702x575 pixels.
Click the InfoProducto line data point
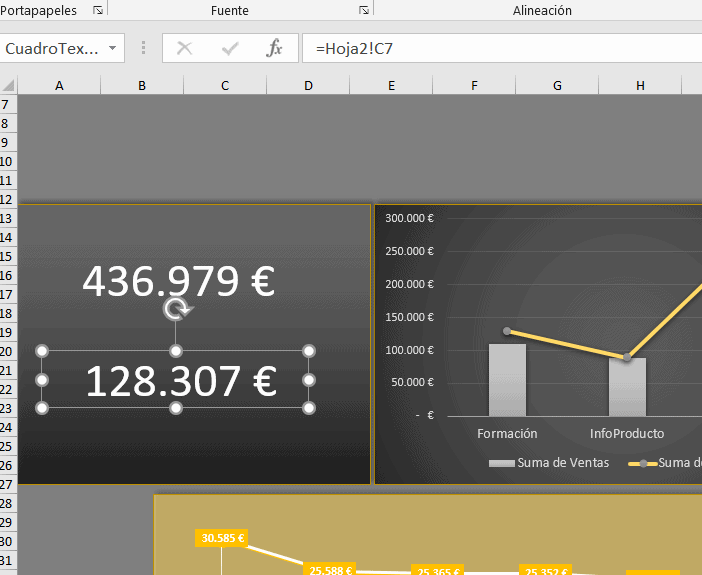point(627,357)
